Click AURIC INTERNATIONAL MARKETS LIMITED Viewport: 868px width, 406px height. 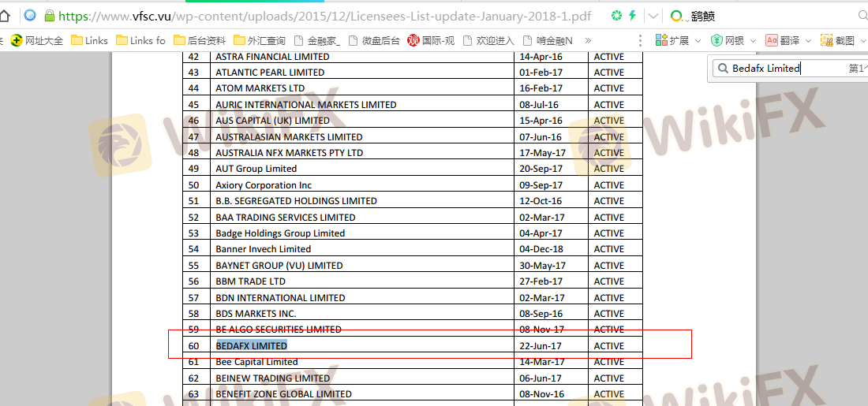point(305,105)
